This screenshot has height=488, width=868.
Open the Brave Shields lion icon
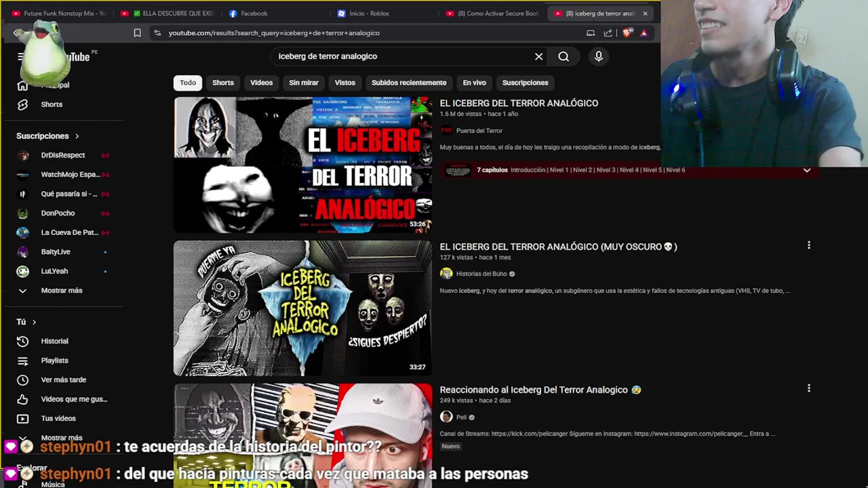click(x=627, y=33)
